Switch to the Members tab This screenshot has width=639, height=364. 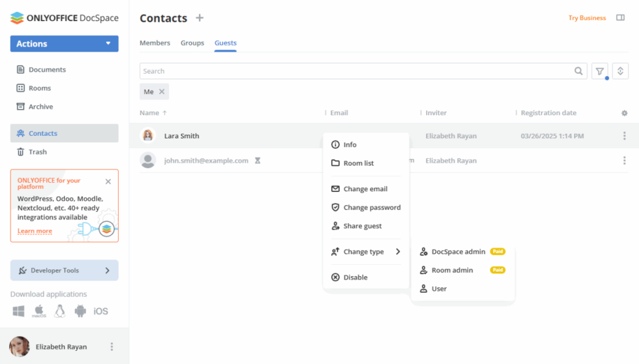click(x=155, y=43)
